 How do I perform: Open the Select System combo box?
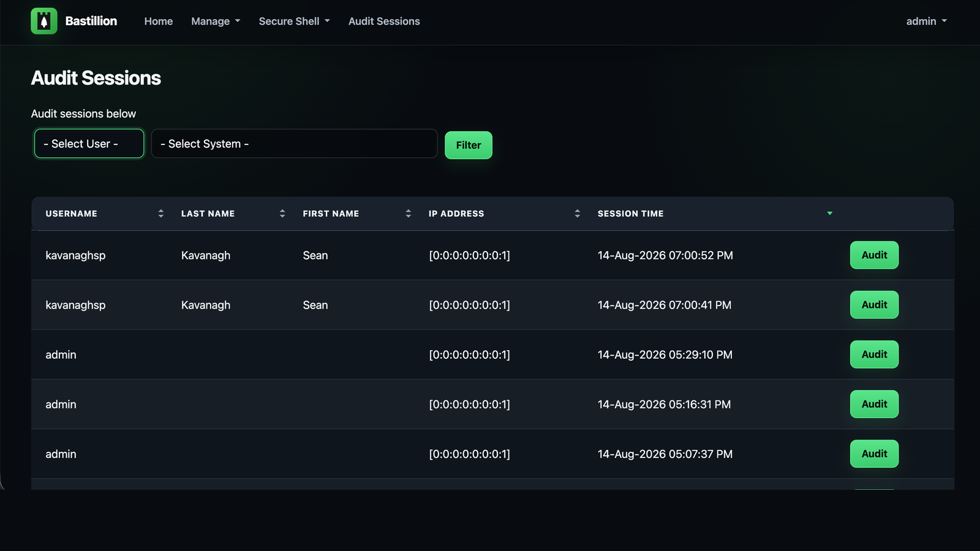click(294, 143)
